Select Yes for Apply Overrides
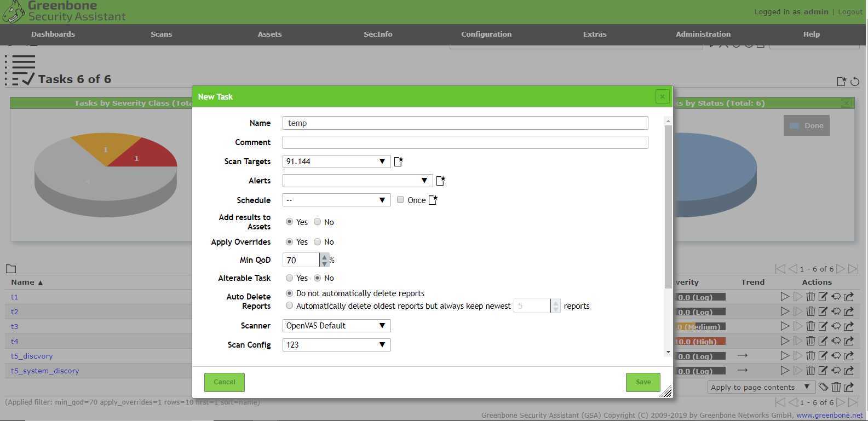This screenshot has width=868, height=421. point(290,241)
